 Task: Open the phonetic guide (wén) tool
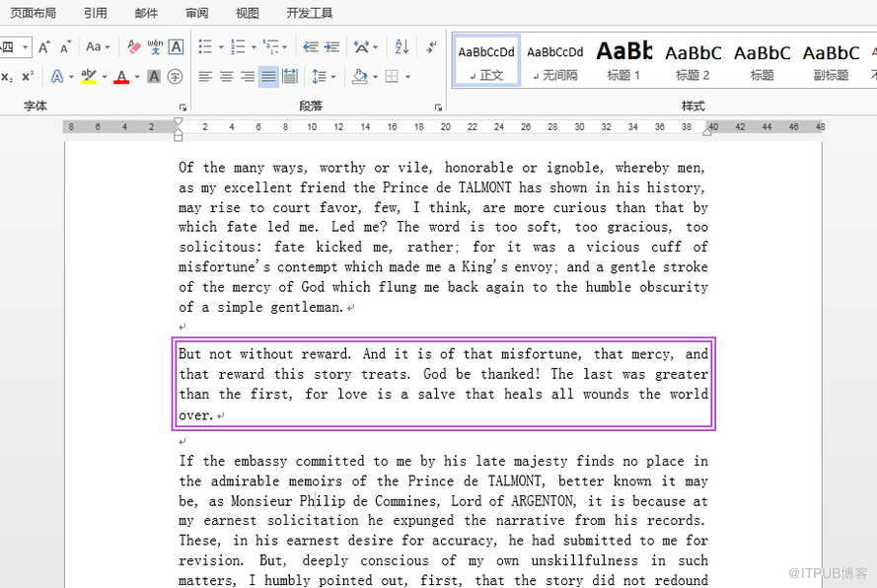pos(155,47)
